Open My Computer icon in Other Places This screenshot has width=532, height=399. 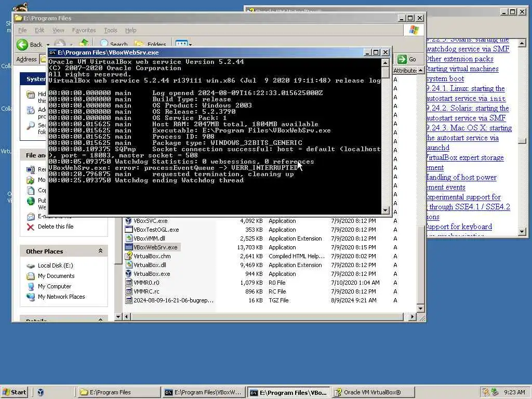tap(31, 287)
